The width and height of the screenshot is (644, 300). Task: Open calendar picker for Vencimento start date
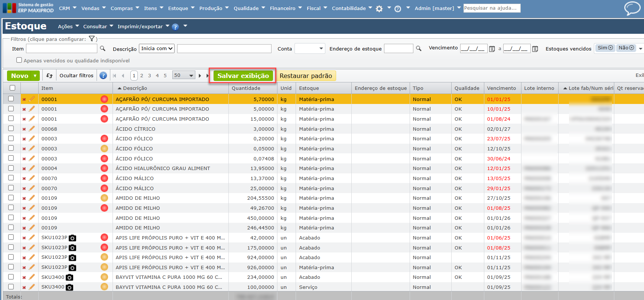click(492, 49)
